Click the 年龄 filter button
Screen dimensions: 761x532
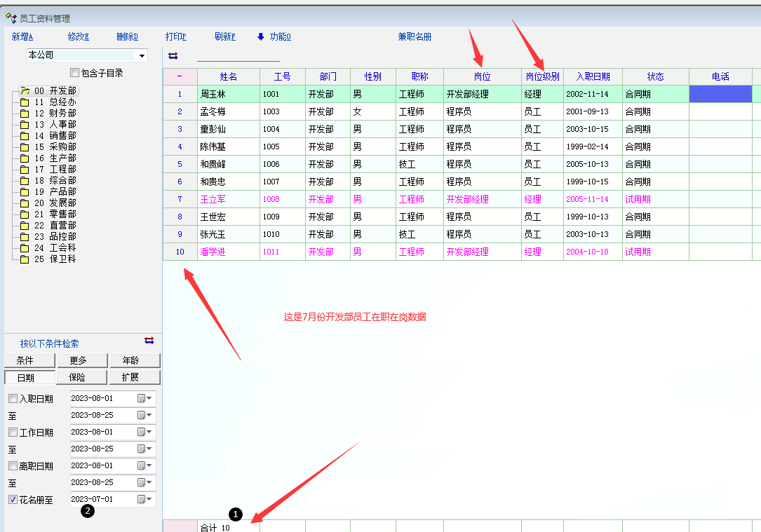click(135, 360)
